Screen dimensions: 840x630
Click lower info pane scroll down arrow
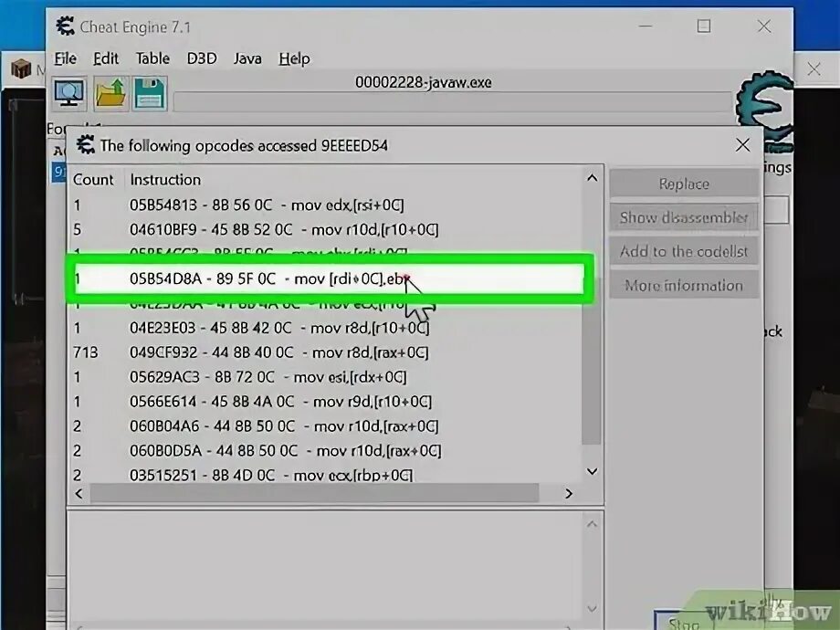point(592,609)
